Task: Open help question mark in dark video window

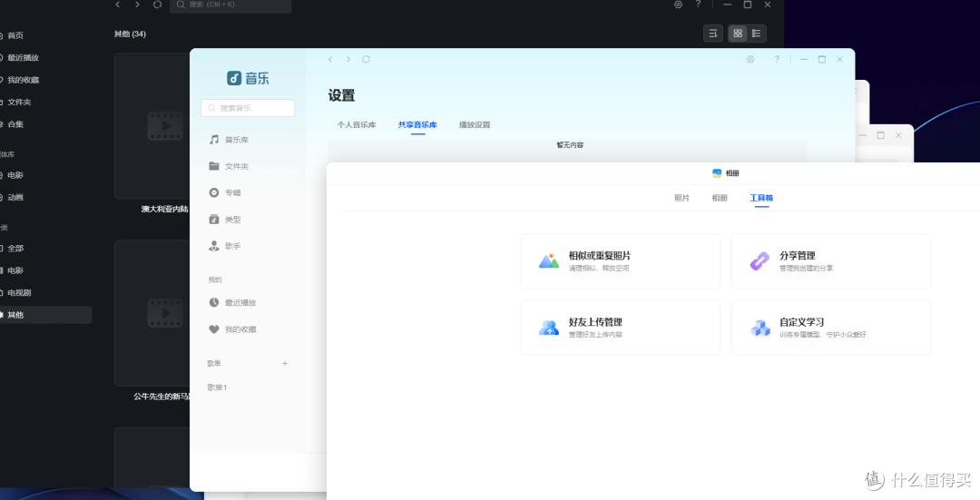Action: [x=698, y=5]
